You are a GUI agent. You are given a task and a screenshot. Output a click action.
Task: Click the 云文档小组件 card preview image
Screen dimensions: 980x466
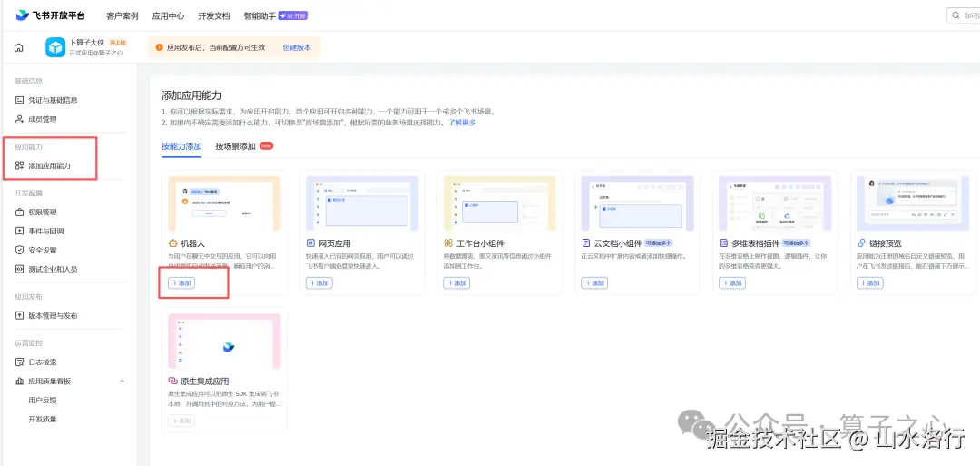(x=637, y=203)
